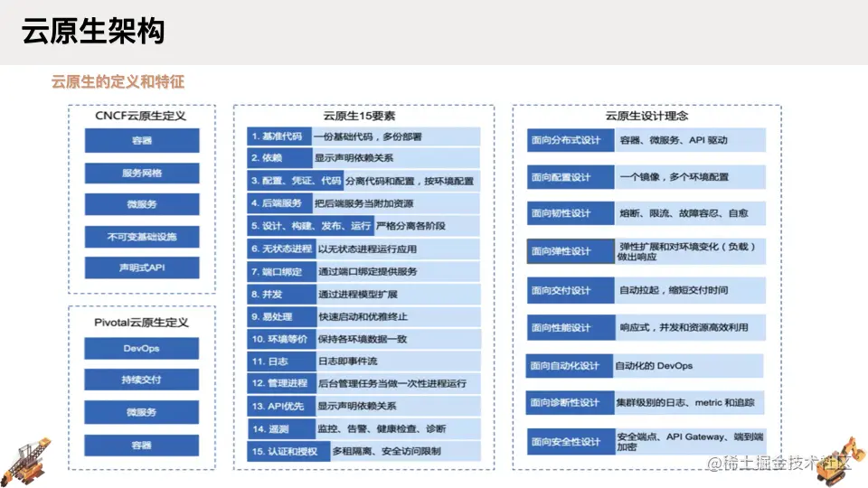
Task: Click the 12. 管理进程 label
Action: pos(281,383)
